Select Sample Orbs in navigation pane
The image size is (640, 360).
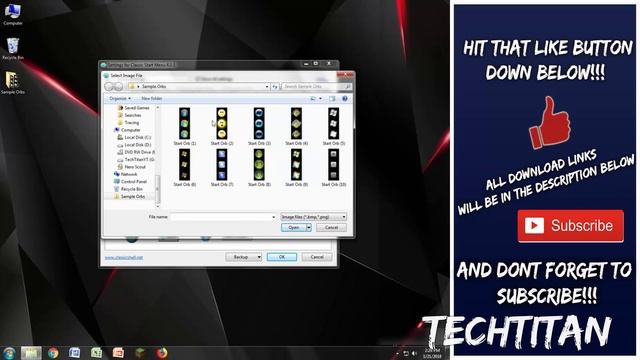tap(130, 196)
